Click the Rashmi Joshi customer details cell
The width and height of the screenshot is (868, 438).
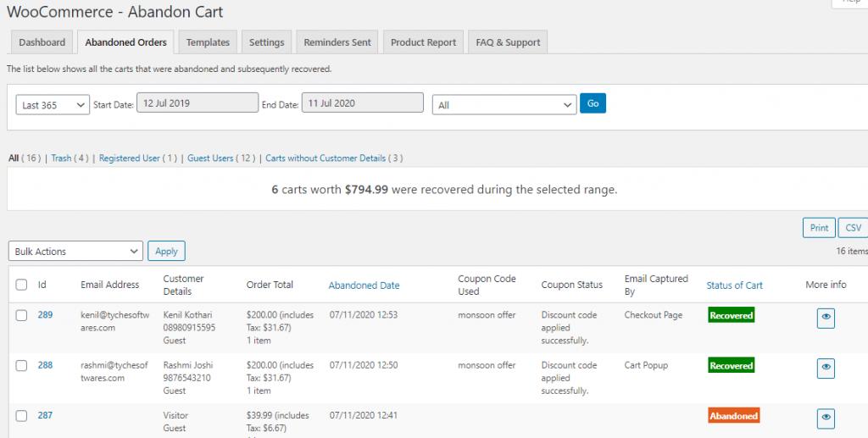(188, 378)
